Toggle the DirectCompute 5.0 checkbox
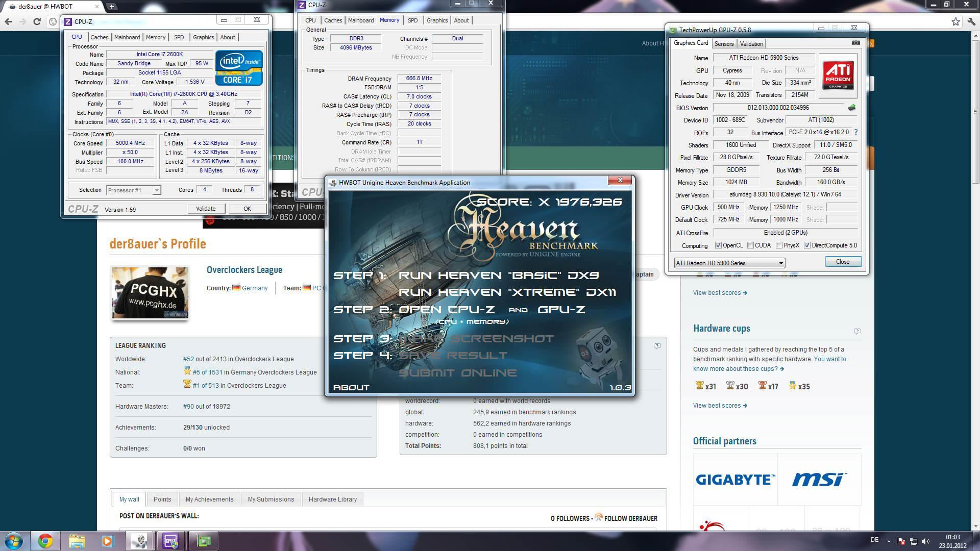Screen dimensions: 980x551 [807, 245]
